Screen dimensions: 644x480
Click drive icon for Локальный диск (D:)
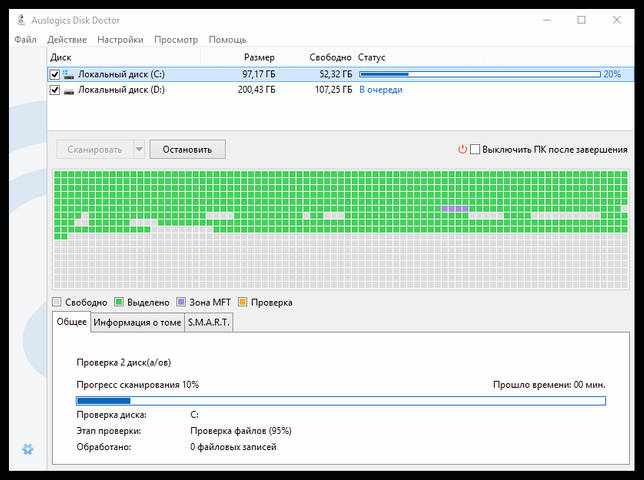pyautogui.click(x=69, y=90)
